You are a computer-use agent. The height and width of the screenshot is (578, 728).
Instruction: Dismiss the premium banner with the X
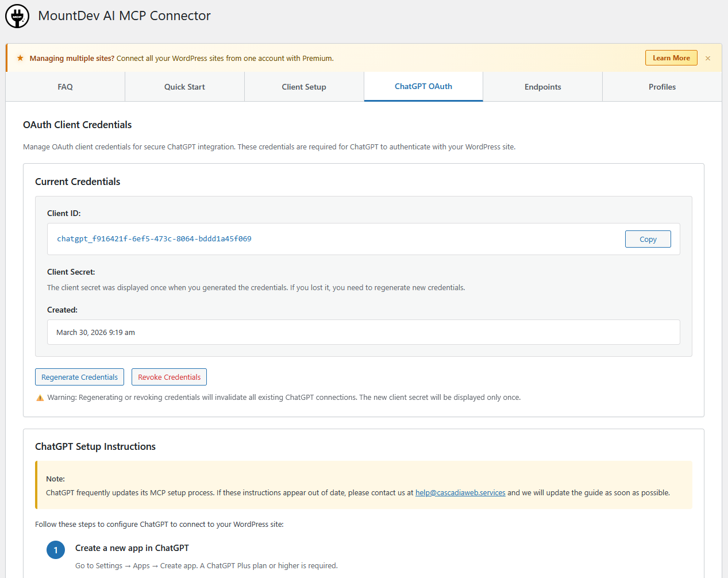(x=707, y=57)
